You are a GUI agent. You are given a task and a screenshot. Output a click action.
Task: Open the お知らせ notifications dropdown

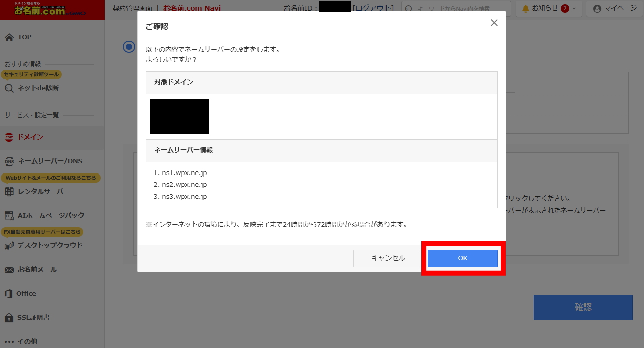click(549, 9)
